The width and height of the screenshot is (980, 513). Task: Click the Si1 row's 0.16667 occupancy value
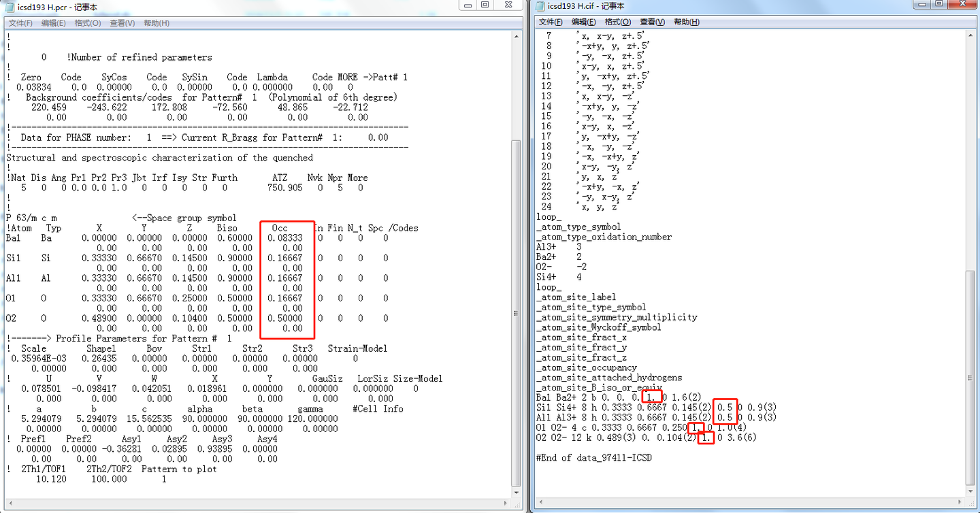click(285, 258)
